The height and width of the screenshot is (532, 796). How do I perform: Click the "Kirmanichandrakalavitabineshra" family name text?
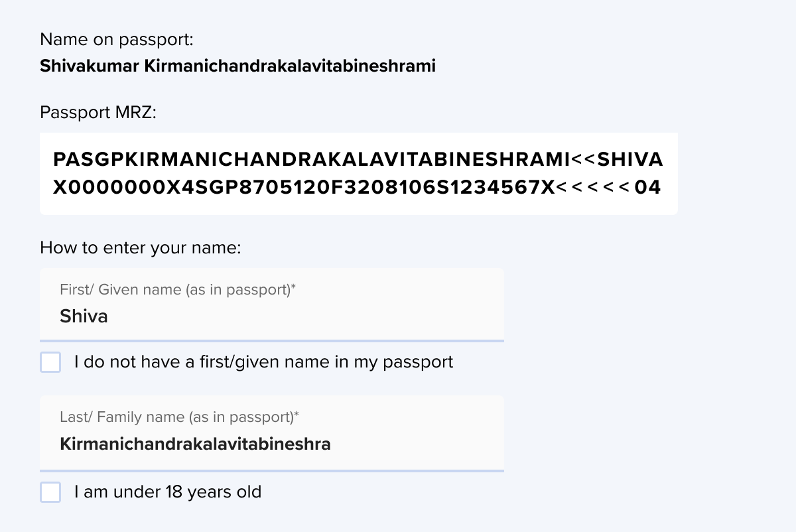click(x=195, y=444)
